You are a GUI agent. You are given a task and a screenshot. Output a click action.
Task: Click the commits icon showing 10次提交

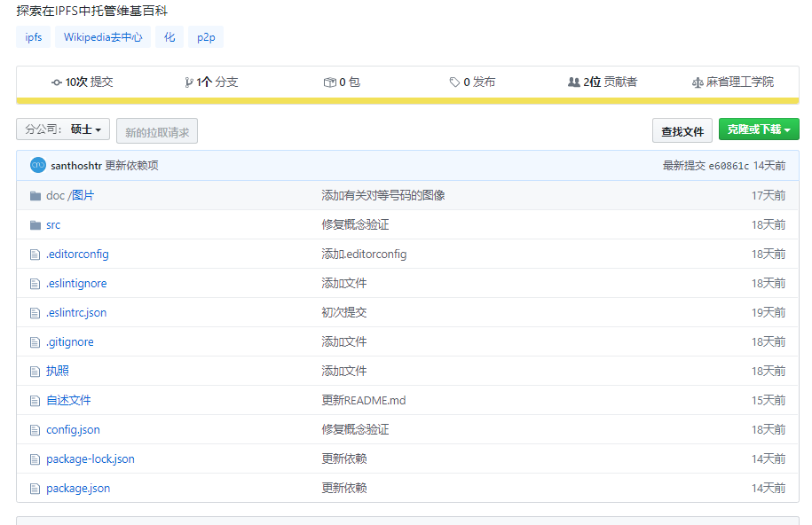click(55, 81)
